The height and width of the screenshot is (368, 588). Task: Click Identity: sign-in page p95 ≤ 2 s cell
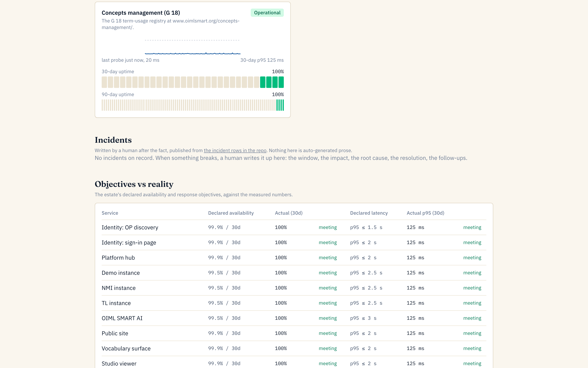(363, 242)
